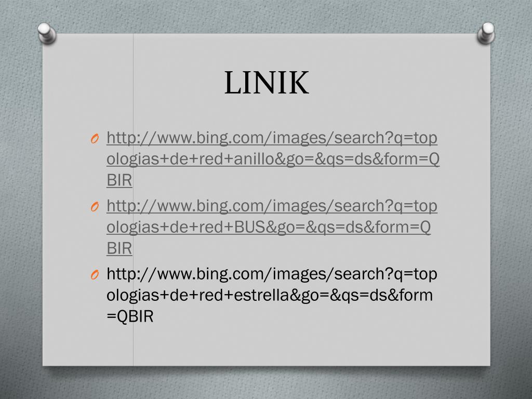Click the ologias+de+red+BUS line of the link

pos(269,228)
